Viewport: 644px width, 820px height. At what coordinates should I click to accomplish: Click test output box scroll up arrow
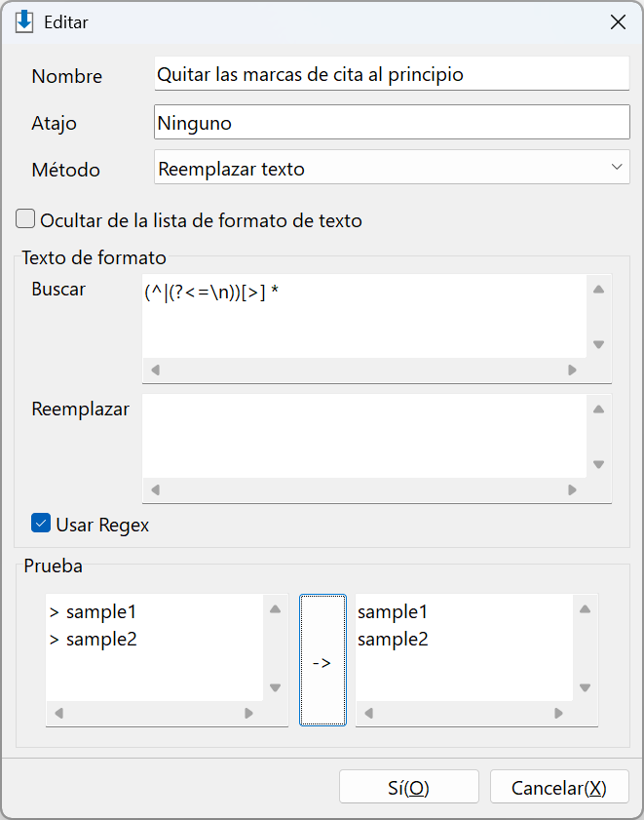[x=585, y=608]
